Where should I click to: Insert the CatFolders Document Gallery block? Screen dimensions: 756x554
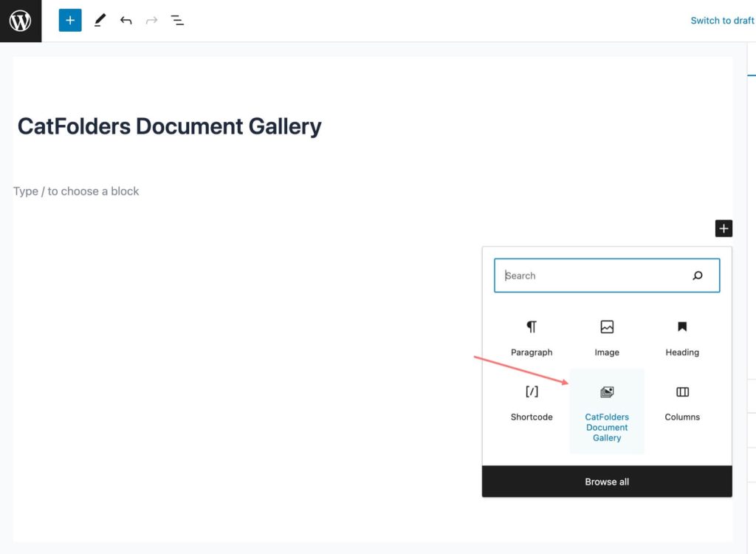click(x=606, y=391)
